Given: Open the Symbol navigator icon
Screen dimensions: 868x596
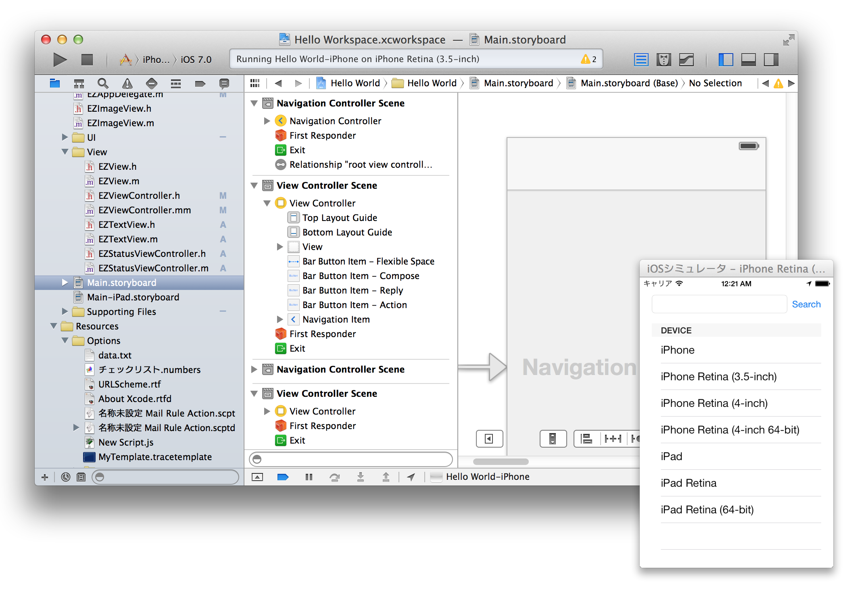Looking at the screenshot, I should pos(79,83).
